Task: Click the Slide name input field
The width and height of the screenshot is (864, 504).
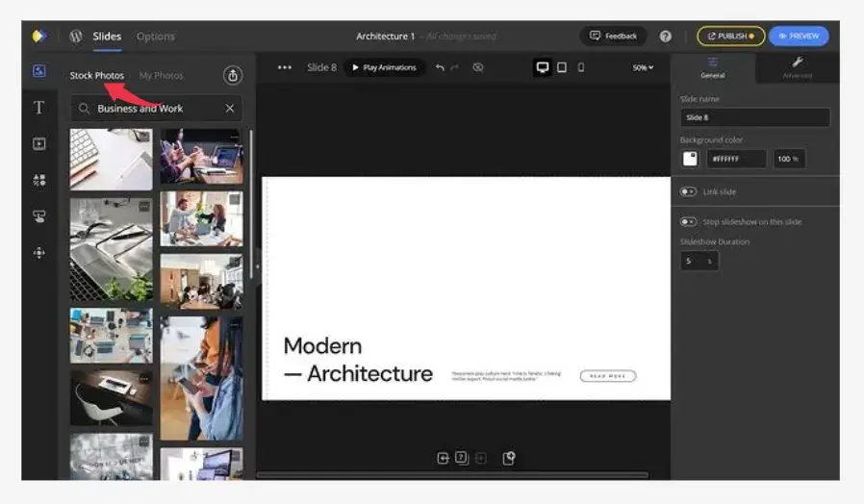Action: [x=754, y=117]
